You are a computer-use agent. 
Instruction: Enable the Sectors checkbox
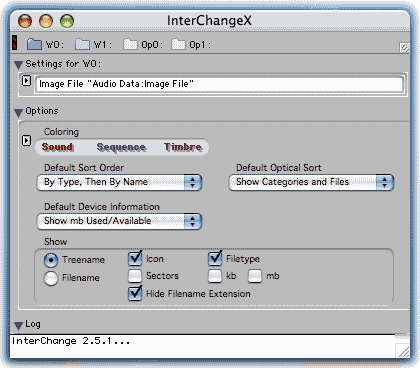pos(135,276)
